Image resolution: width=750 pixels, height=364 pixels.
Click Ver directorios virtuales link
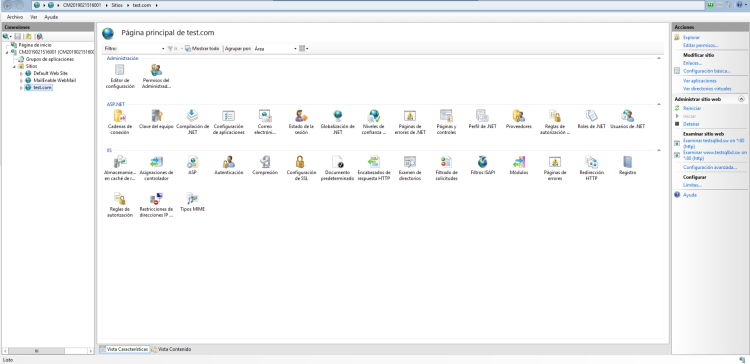point(707,88)
